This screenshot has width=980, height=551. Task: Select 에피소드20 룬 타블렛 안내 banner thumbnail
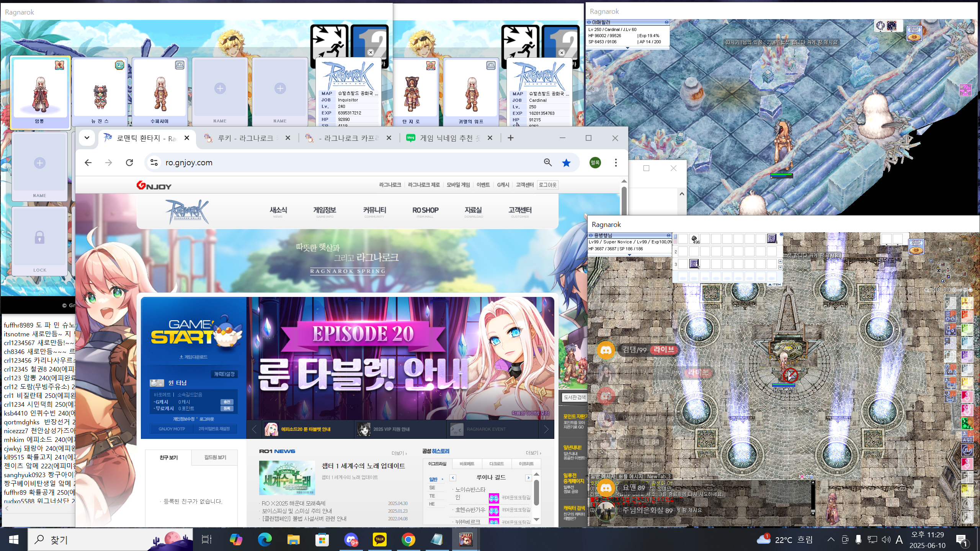point(308,429)
